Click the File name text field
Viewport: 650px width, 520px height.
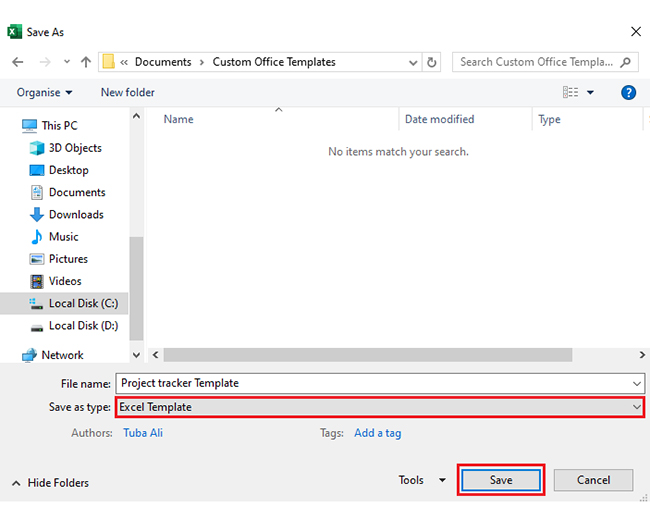[x=370, y=383]
